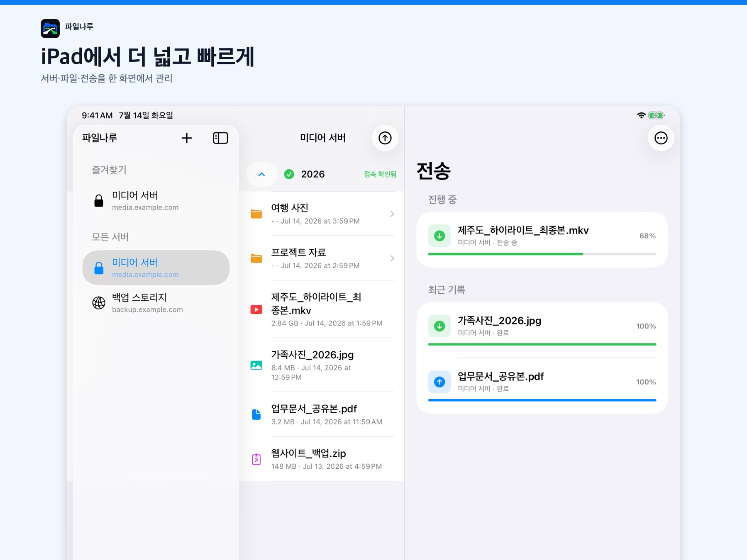Click backup.example.com address text
This screenshot has height=560, width=747.
pyautogui.click(x=147, y=309)
